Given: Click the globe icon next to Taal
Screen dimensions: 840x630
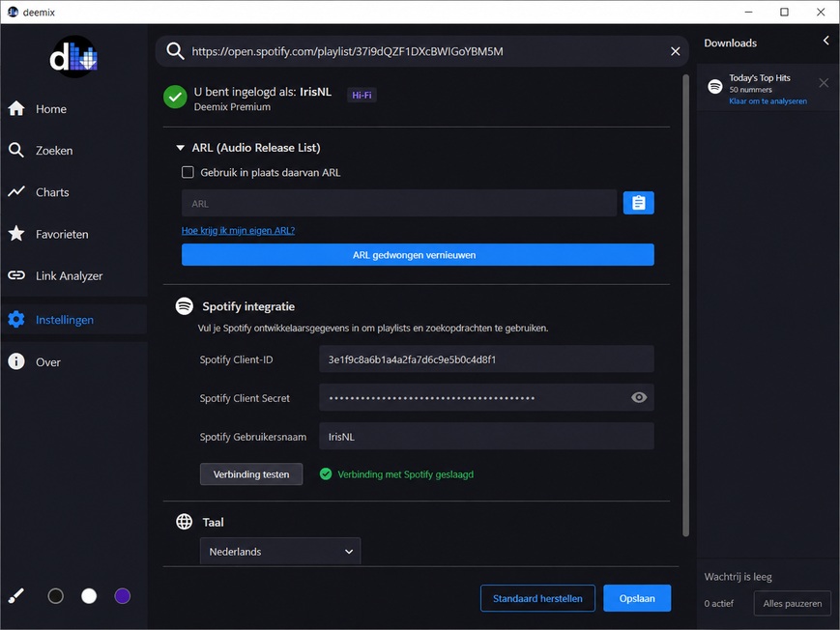Looking at the screenshot, I should 185,522.
